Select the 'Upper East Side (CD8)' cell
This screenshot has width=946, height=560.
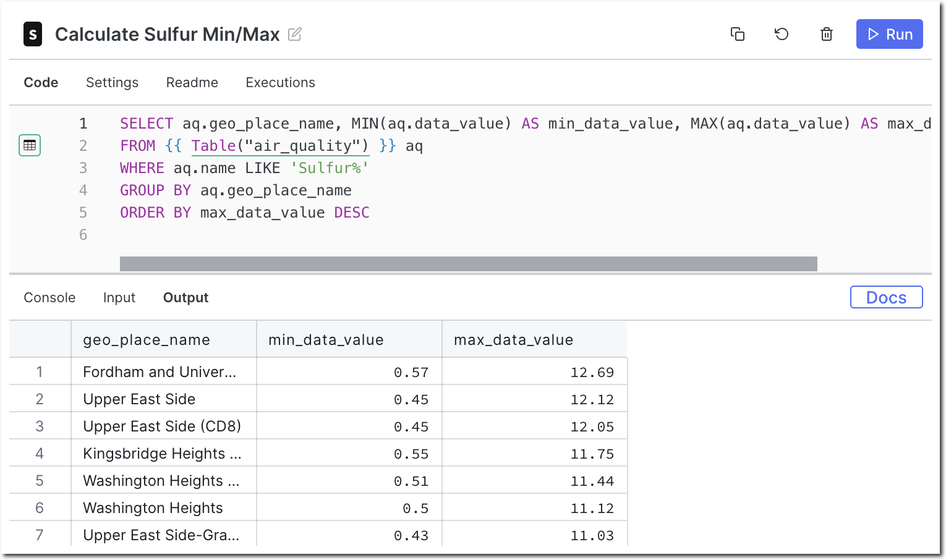[x=164, y=426]
